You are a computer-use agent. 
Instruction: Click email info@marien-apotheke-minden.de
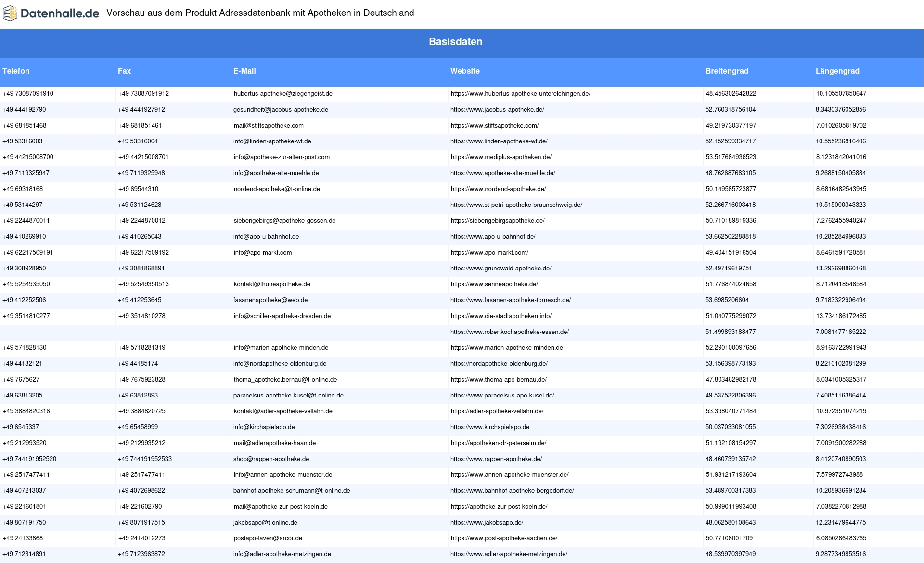281,348
